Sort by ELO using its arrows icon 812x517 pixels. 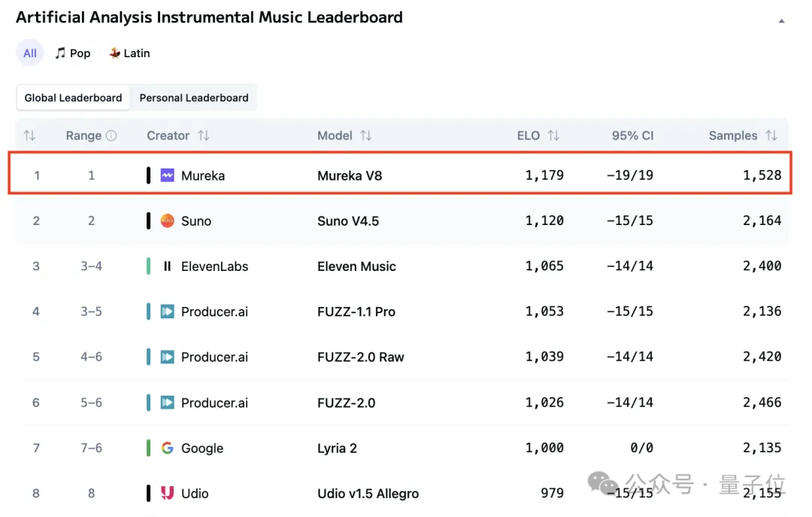click(x=553, y=136)
